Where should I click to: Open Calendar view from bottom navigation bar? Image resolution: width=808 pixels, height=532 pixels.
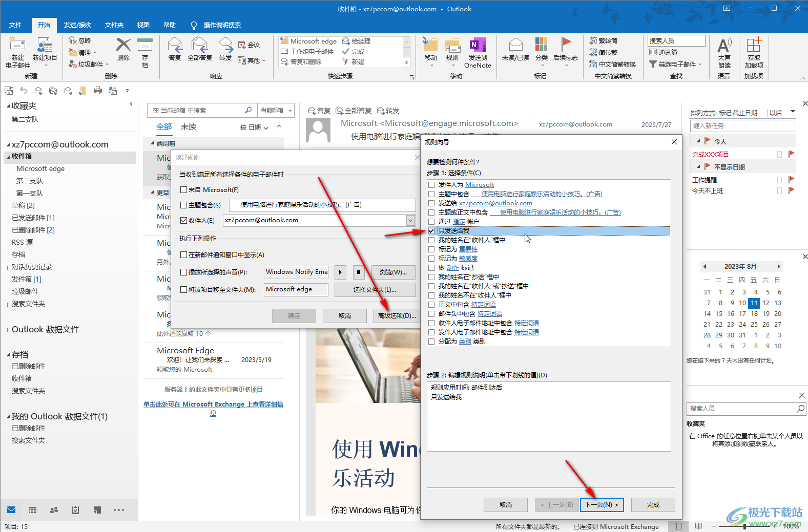click(33, 510)
